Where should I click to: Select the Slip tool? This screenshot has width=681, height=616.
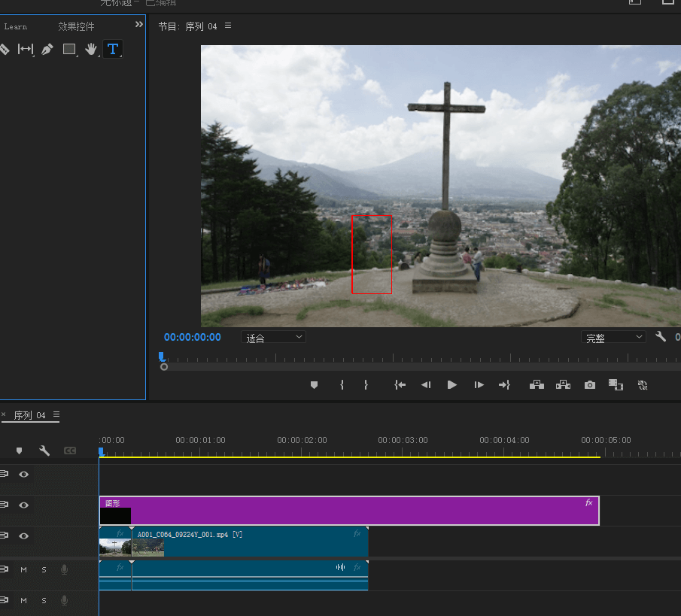coord(26,50)
